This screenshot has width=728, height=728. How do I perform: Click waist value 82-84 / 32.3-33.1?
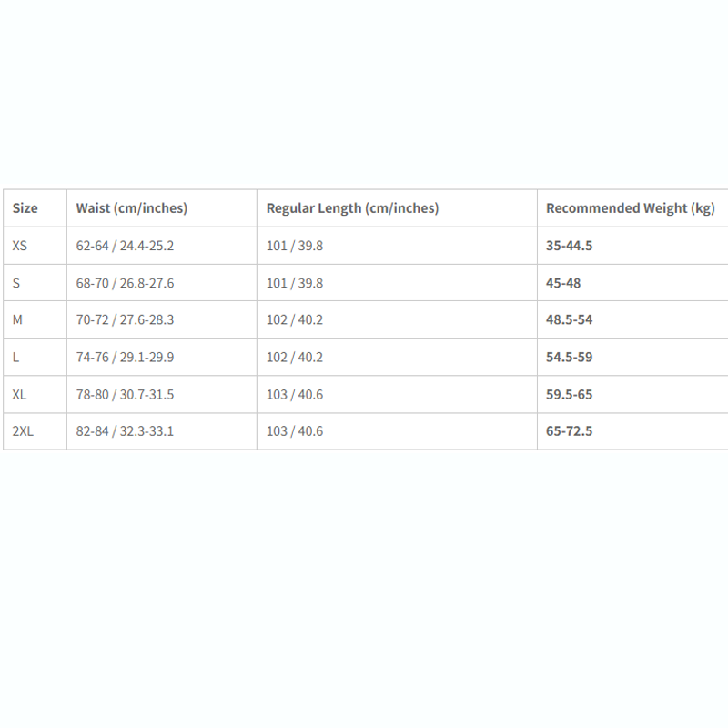pos(125,431)
